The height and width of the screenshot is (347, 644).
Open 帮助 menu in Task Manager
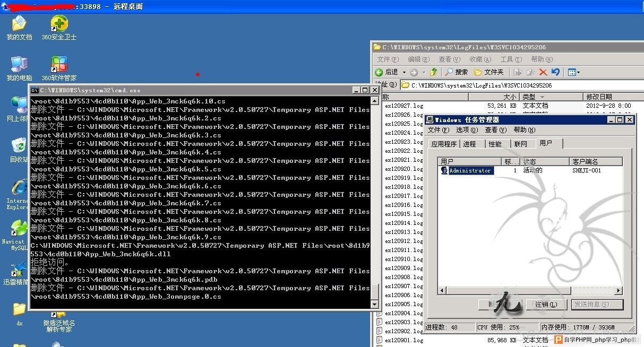(524, 130)
